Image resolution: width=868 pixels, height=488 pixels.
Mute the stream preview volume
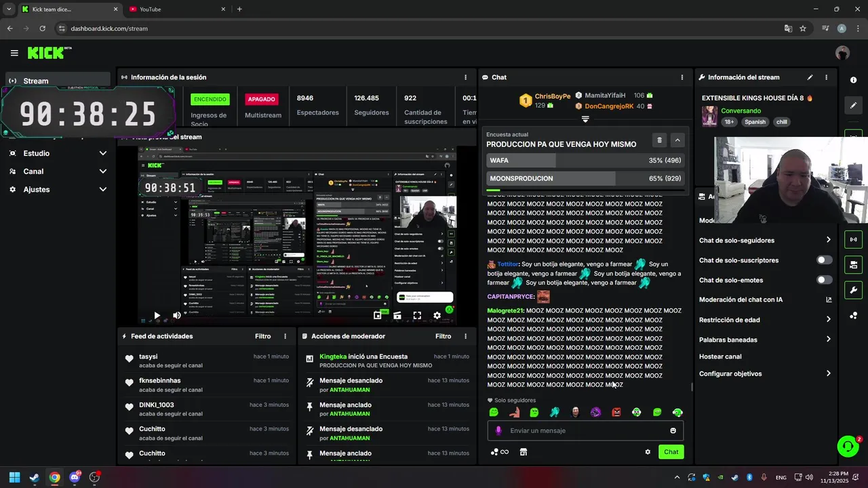(177, 315)
